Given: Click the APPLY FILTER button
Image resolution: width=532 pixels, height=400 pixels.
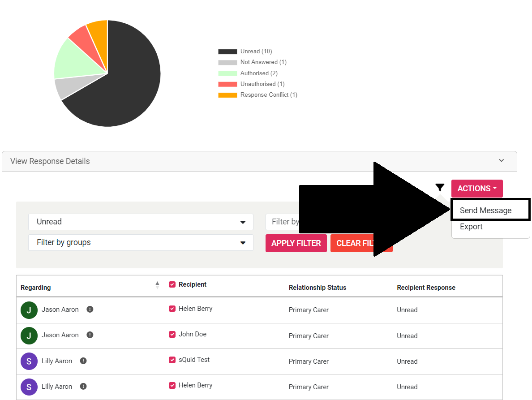Looking at the screenshot, I should click(x=296, y=243).
